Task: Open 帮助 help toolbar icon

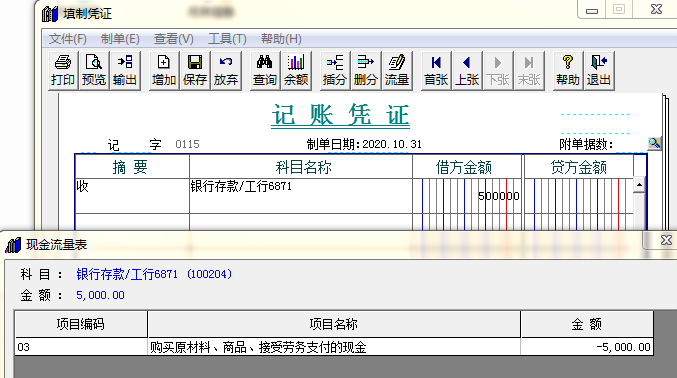Action: pyautogui.click(x=568, y=70)
